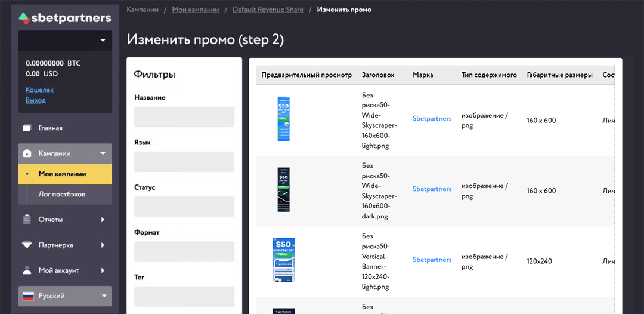Focus the Название filter field

pos(184,117)
